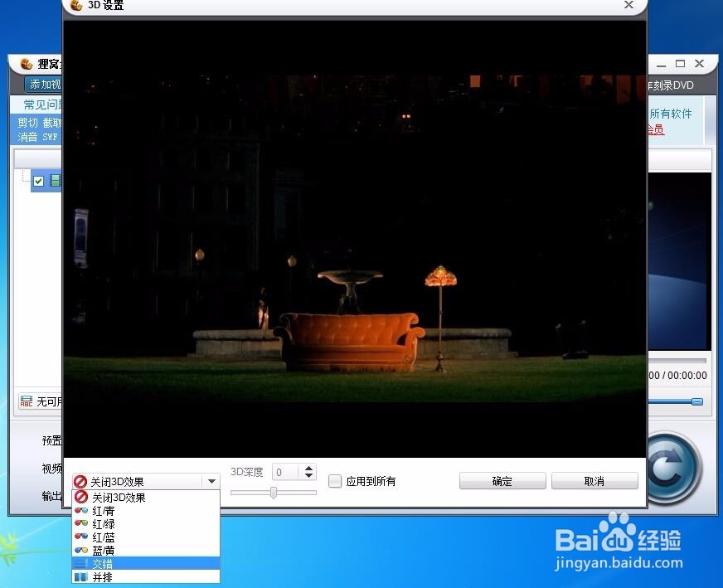Click red-cyan glasses icon beside 红/青

[x=81, y=511]
